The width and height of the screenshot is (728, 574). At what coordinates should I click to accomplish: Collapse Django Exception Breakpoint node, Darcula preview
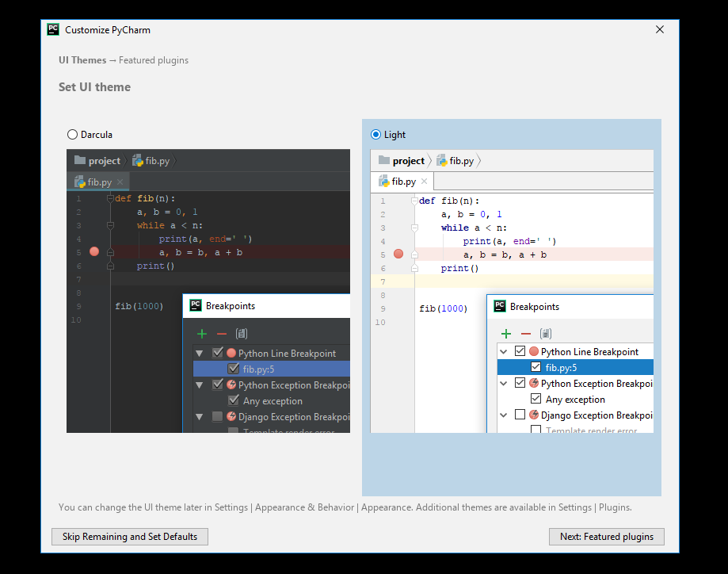[x=199, y=417]
